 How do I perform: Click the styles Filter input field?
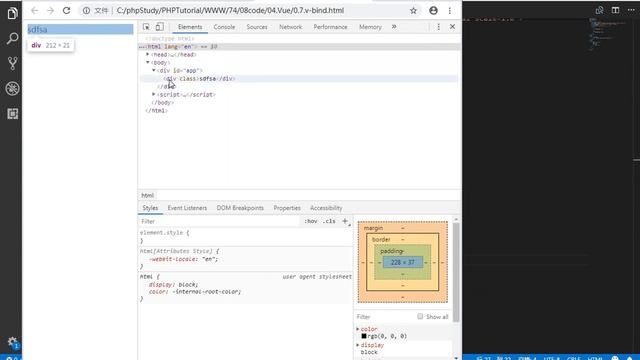pyautogui.click(x=220, y=221)
